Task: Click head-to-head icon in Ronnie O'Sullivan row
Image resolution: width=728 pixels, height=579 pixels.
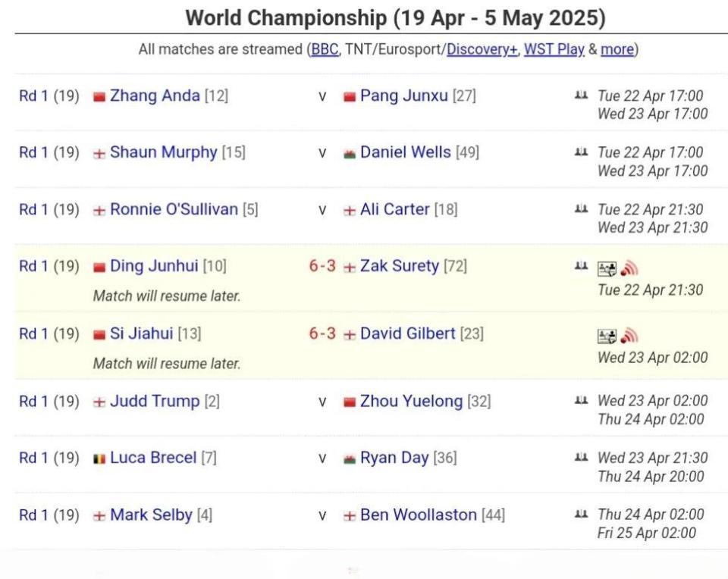Action: tap(581, 208)
